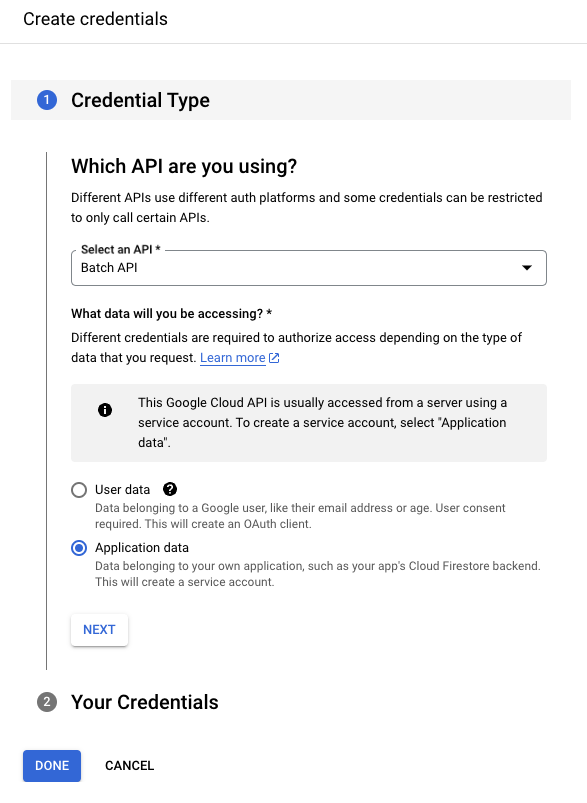Click the DONE button

click(x=51, y=765)
